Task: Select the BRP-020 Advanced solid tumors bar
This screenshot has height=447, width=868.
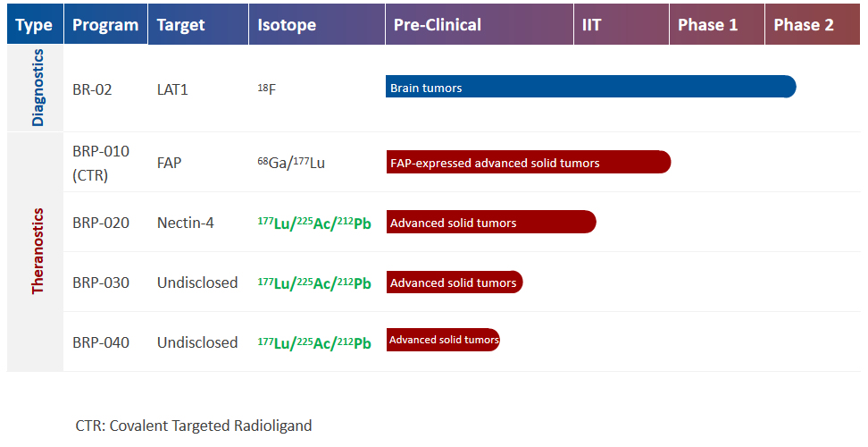Action: click(x=490, y=223)
